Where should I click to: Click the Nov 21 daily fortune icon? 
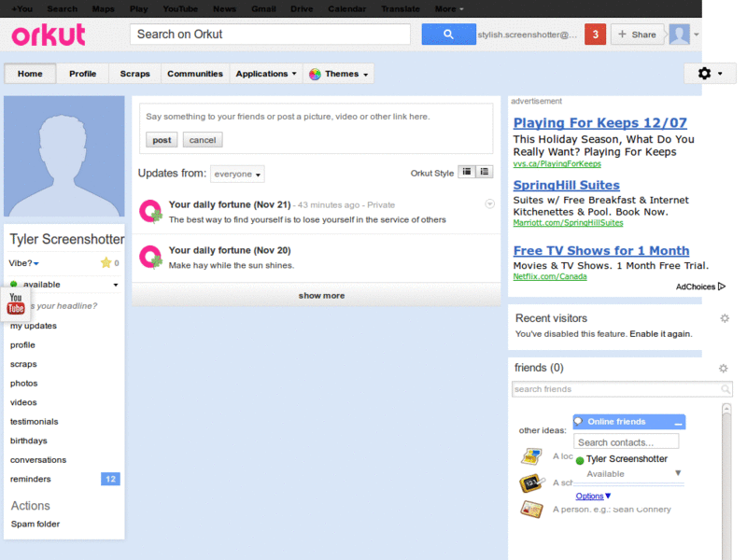150,212
